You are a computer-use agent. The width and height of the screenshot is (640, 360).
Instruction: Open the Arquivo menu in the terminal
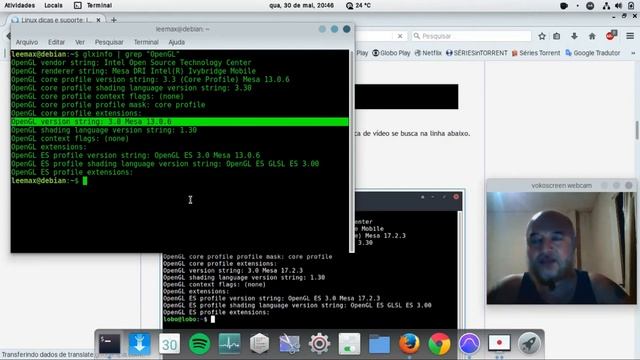click(27, 42)
